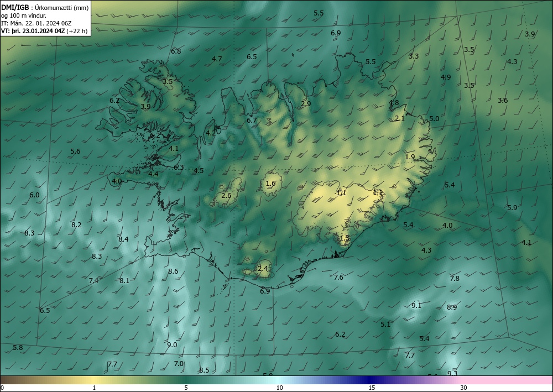Click the '1' label on the color scale
The image size is (553, 392).
pos(94,388)
